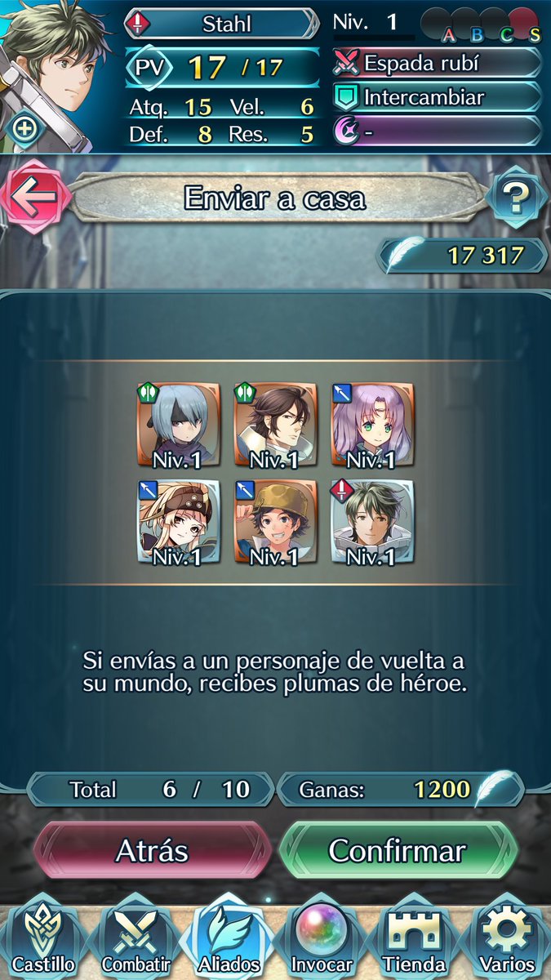The image size is (551, 980).
Task: Click the Confirmar button
Action: 398,851
